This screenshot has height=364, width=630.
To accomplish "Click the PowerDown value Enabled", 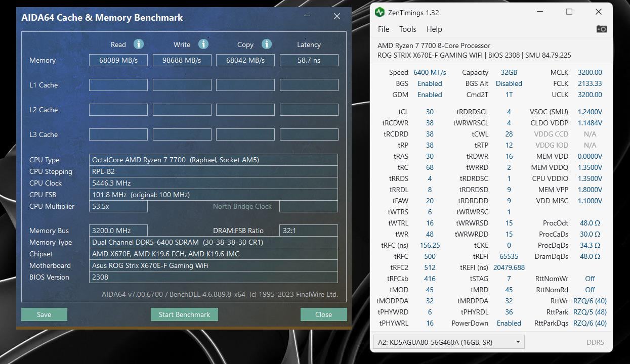I will pyautogui.click(x=509, y=323).
